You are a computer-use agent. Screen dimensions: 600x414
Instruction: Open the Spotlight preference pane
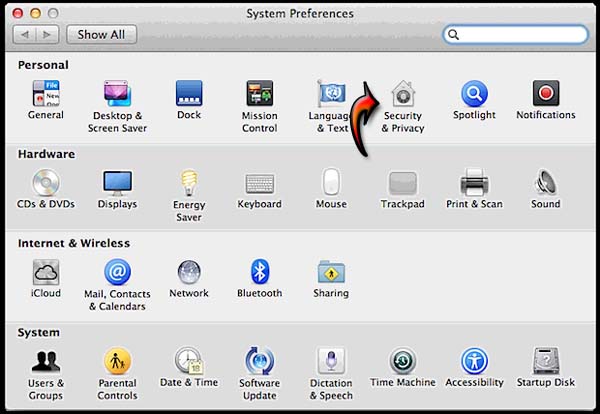[474, 95]
